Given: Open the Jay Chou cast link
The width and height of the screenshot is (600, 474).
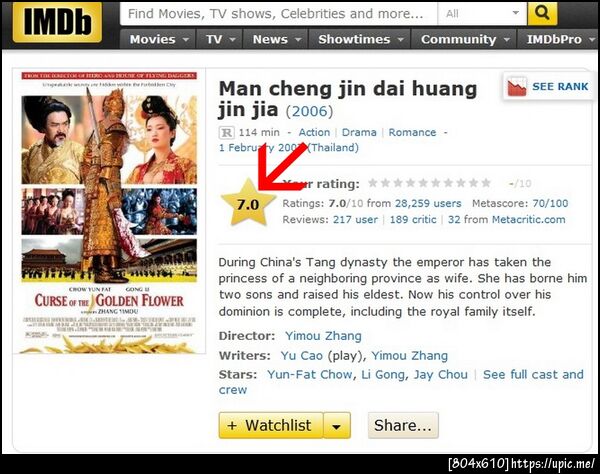Looking at the screenshot, I should [441, 375].
